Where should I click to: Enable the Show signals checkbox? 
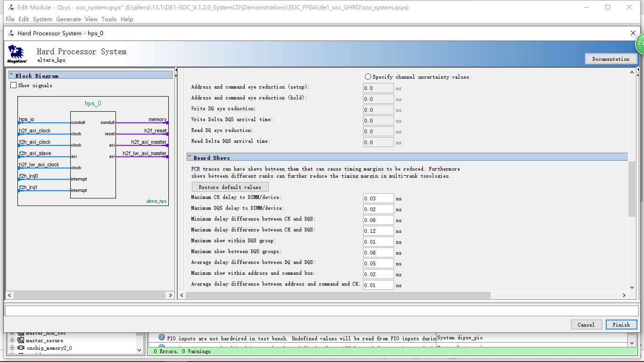[x=13, y=85]
